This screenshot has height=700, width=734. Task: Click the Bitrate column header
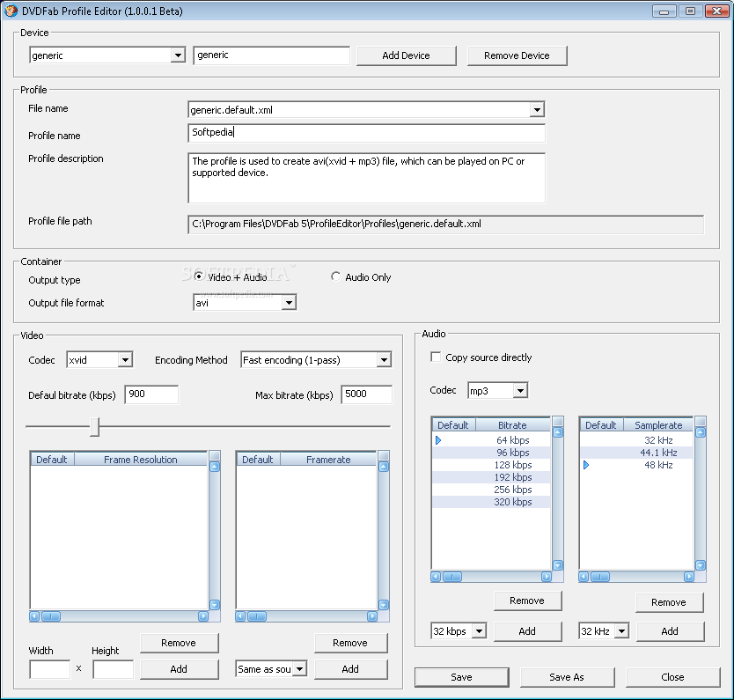(512, 425)
